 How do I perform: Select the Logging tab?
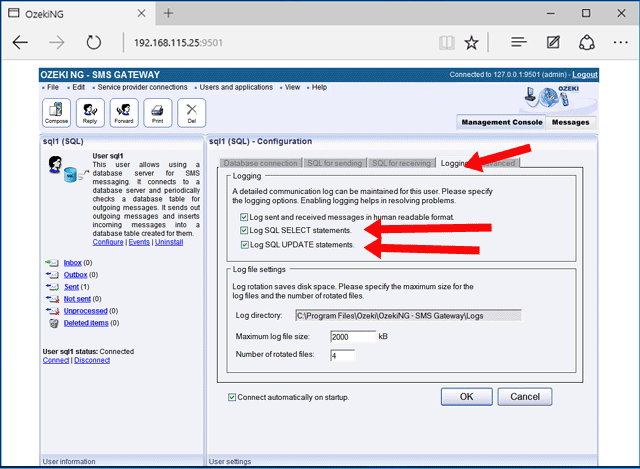point(453,163)
